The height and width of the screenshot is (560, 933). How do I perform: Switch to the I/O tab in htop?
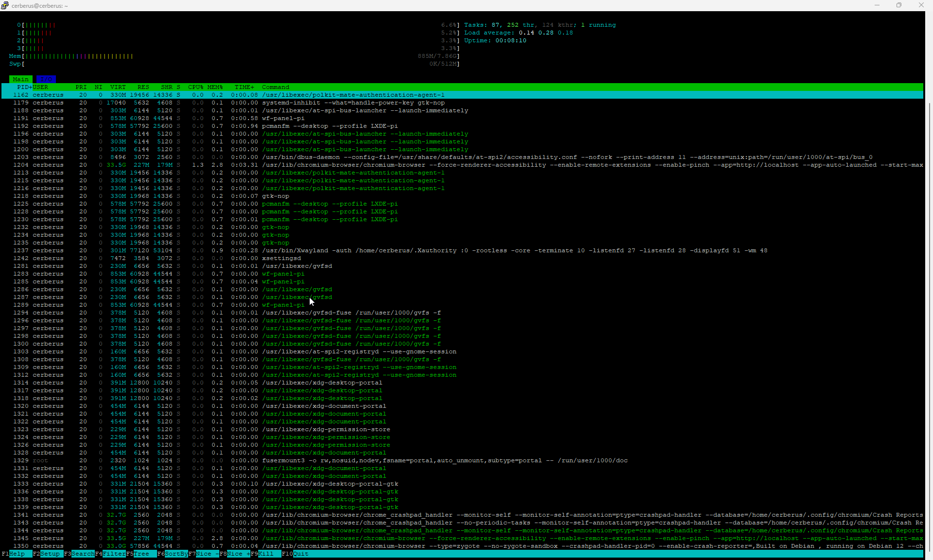pos(46,79)
